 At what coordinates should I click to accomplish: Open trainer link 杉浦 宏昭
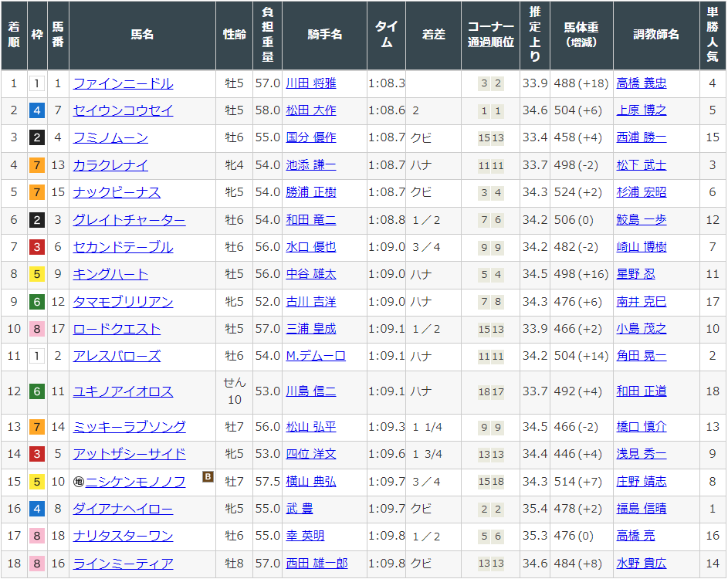point(642,192)
